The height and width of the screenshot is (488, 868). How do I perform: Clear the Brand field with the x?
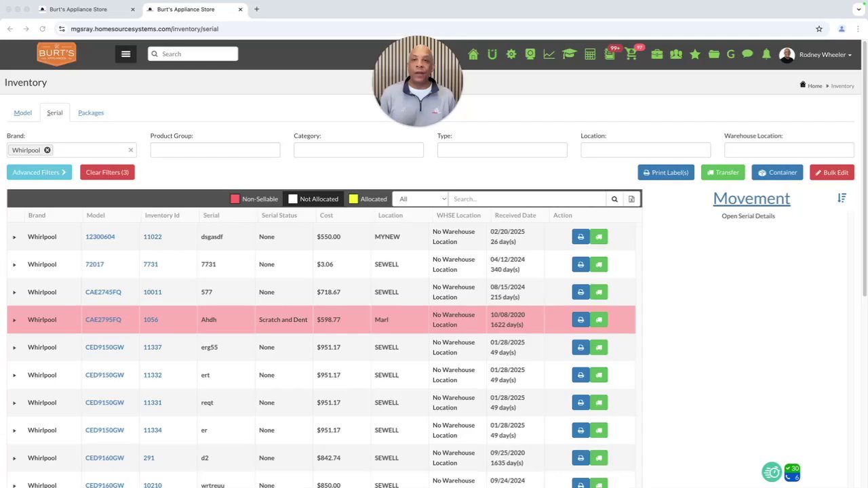pyautogui.click(x=130, y=150)
